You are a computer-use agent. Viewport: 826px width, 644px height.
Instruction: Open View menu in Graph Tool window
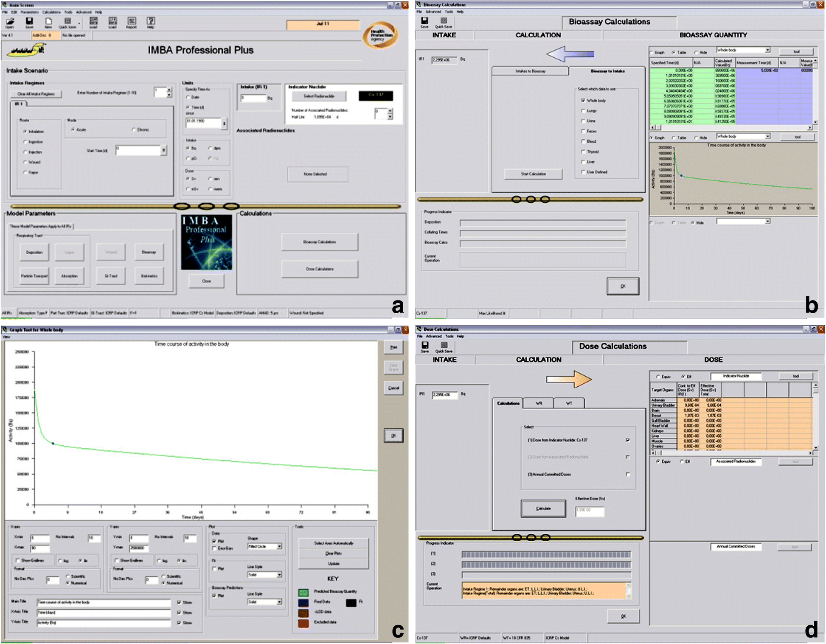pyautogui.click(x=6, y=337)
